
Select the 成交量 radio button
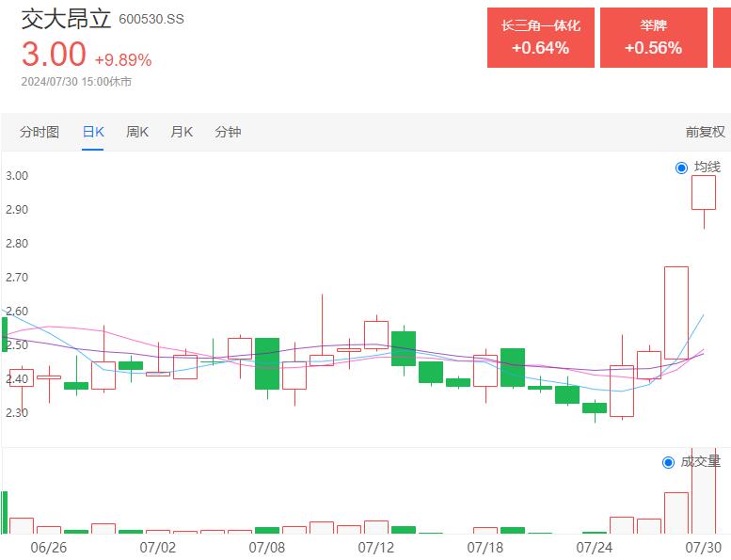point(669,462)
